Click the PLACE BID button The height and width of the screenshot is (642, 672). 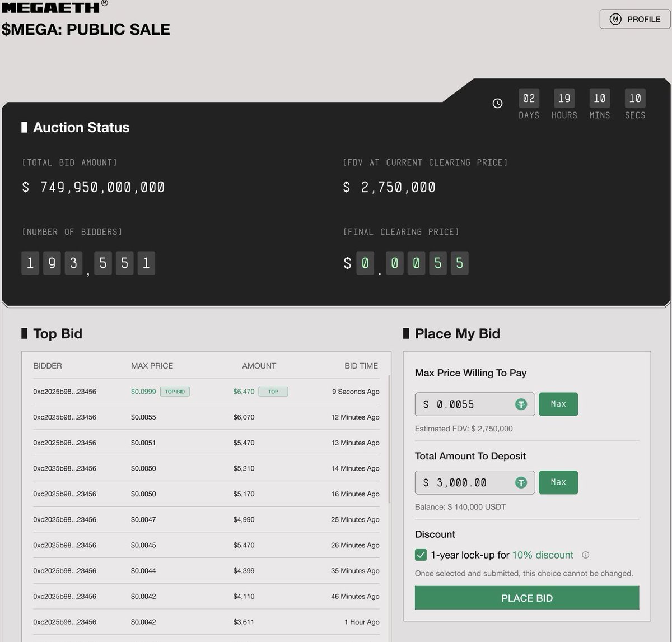[x=527, y=598]
